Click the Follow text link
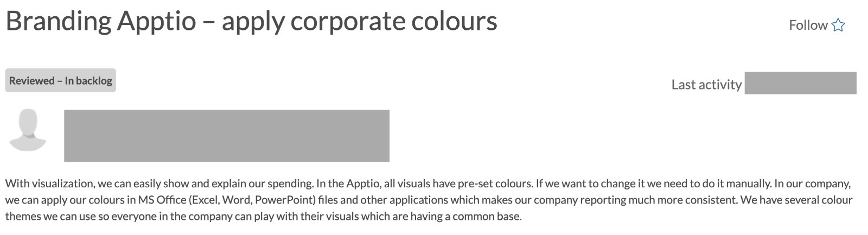The image size is (868, 235). 808,26
